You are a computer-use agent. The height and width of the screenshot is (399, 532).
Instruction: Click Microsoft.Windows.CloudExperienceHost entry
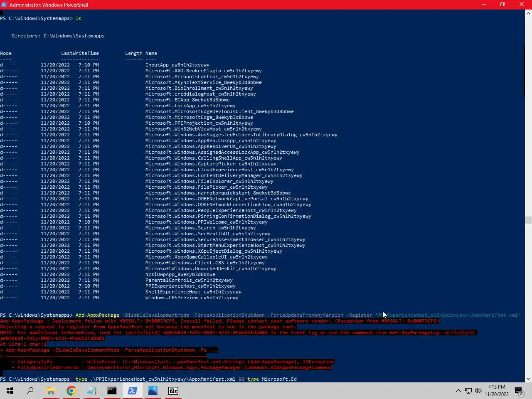(219, 170)
